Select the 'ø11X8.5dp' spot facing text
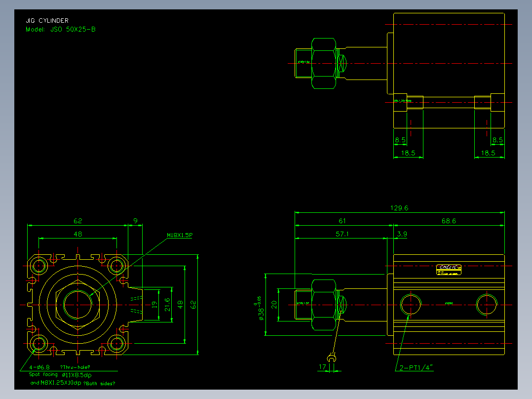This screenshot has height=399, width=532. [76, 375]
